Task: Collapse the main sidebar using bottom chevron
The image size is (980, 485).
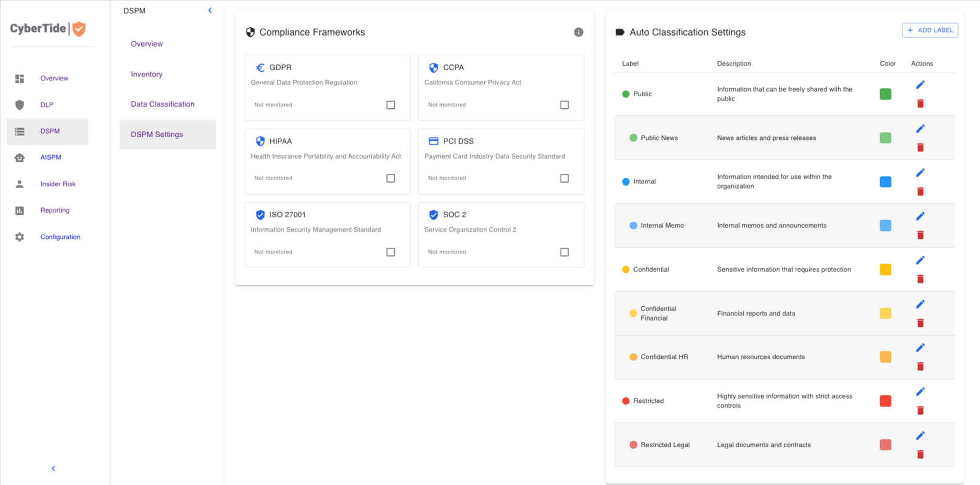Action: click(53, 469)
